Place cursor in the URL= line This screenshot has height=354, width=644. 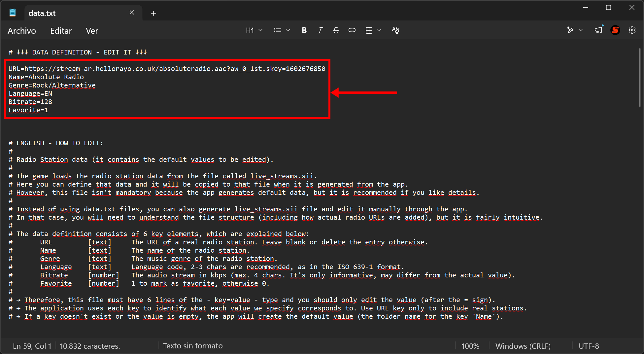point(167,69)
